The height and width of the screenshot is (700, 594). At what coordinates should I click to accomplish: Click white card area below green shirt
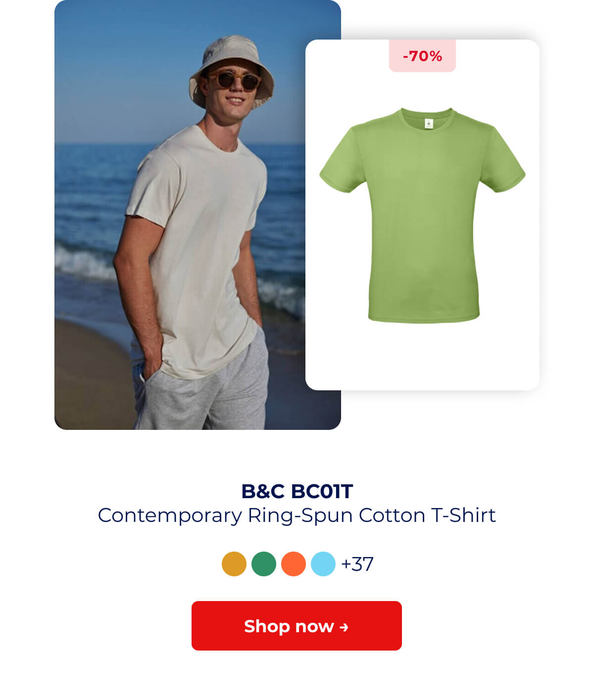[x=422, y=356]
